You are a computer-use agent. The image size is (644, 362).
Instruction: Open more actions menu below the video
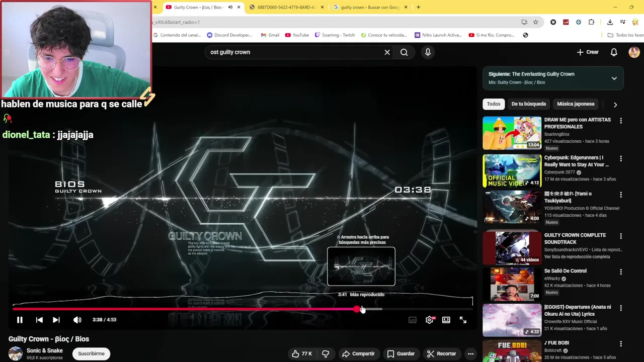click(470, 353)
